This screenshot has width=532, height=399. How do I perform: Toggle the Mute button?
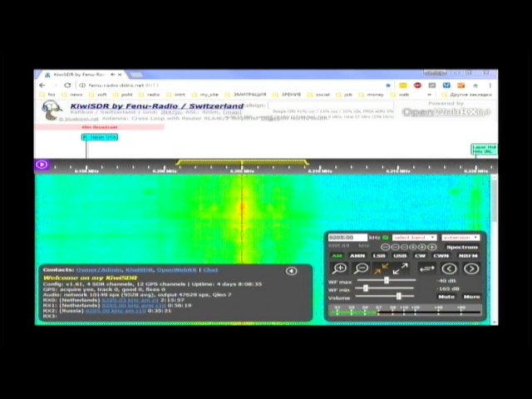(446, 297)
